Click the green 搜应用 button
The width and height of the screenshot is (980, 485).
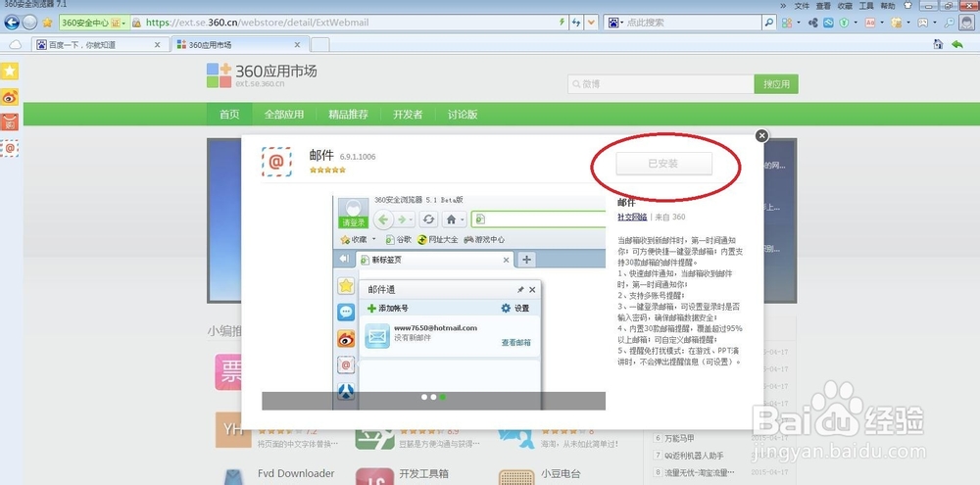point(776,84)
